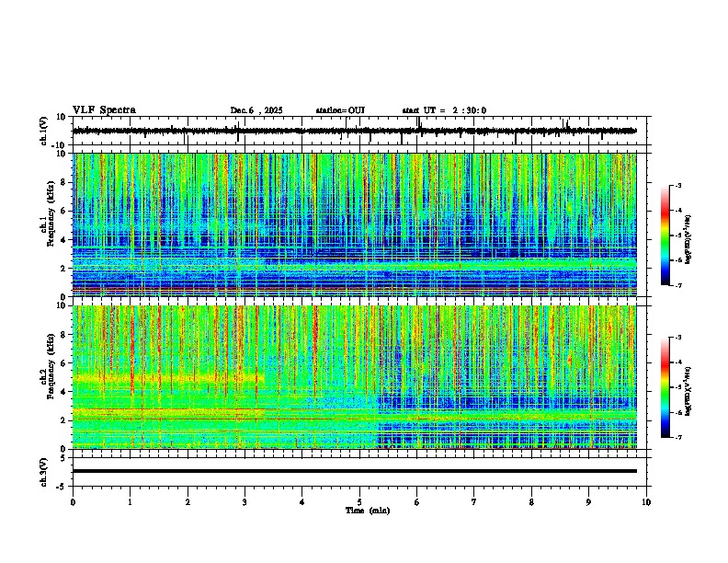The width and height of the screenshot is (728, 563).
Task: Click time axis tick label '1'
Action: 131,502
